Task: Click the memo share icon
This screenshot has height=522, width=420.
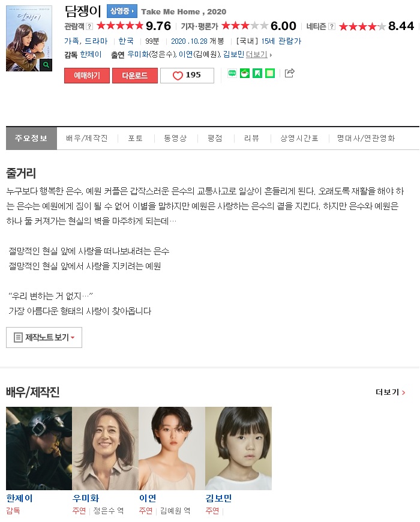Action: 269,73
